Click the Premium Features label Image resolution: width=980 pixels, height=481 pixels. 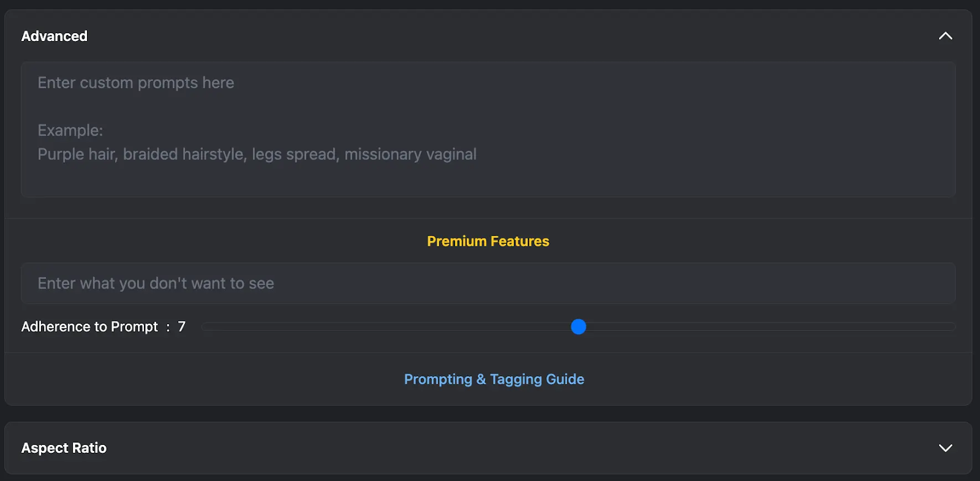click(x=488, y=241)
